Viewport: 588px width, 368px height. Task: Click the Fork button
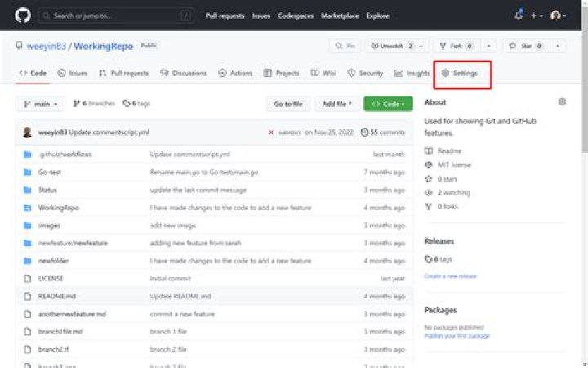point(457,46)
